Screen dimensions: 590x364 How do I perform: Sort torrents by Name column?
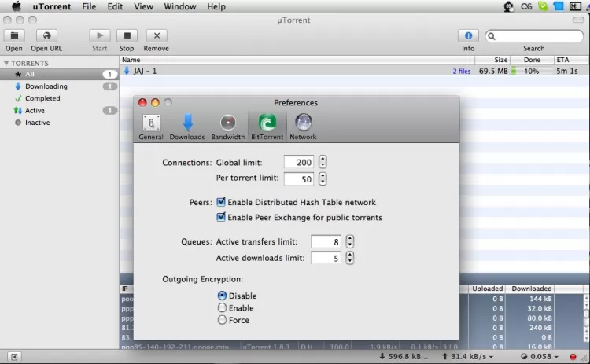tap(297, 60)
